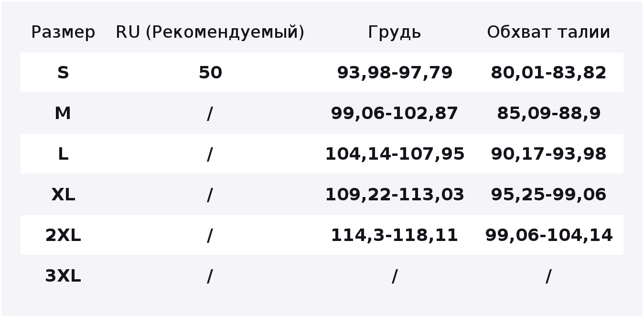Click chest value 104,14-107,95
Viewport: 644px width, 317px height.
395,154
